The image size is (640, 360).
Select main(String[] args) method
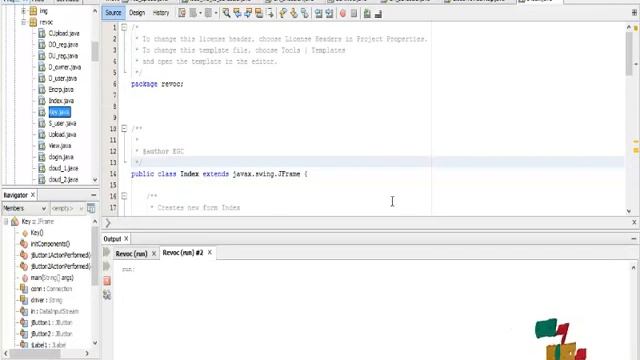click(52, 278)
